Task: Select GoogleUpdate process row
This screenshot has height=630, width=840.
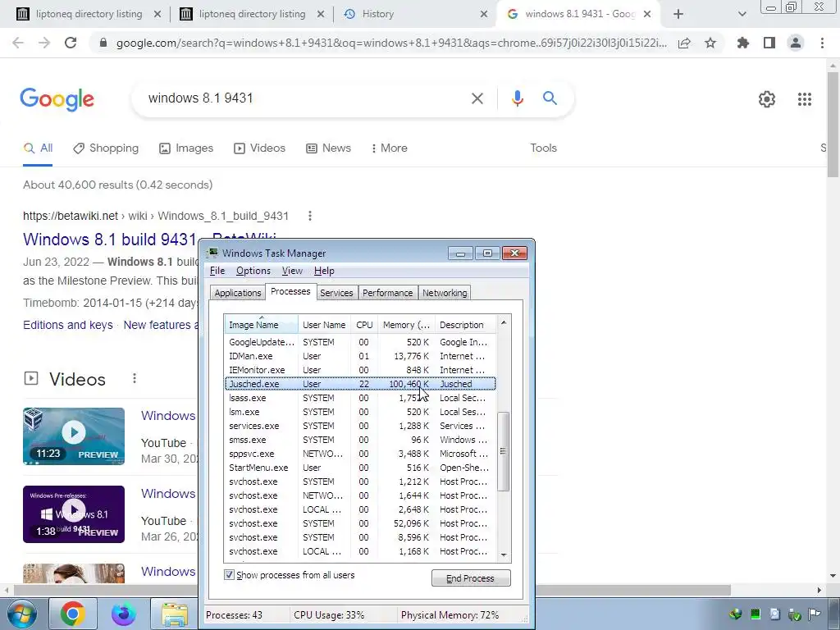Action: tap(360, 342)
